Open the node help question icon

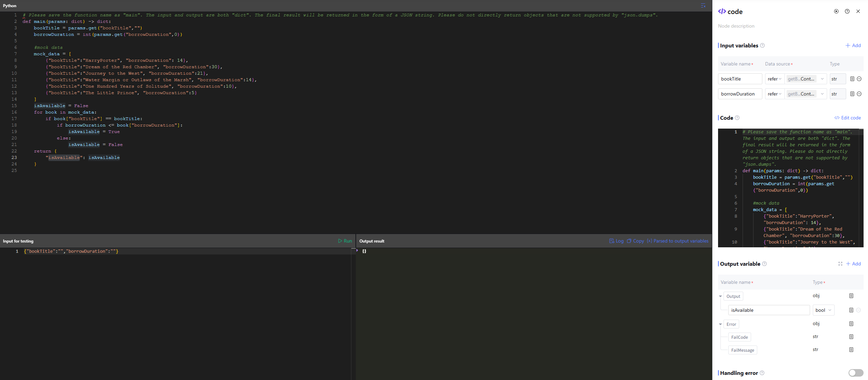click(847, 11)
